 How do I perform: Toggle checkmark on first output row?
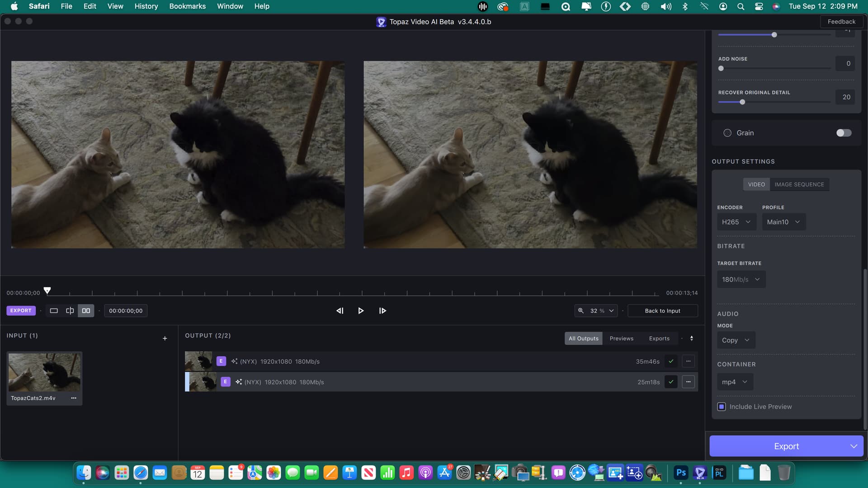pos(671,361)
